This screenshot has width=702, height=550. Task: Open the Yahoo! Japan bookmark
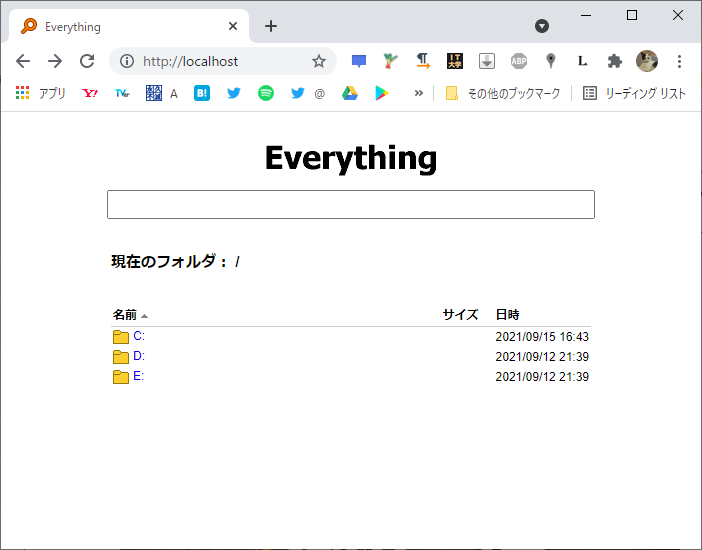(x=90, y=93)
